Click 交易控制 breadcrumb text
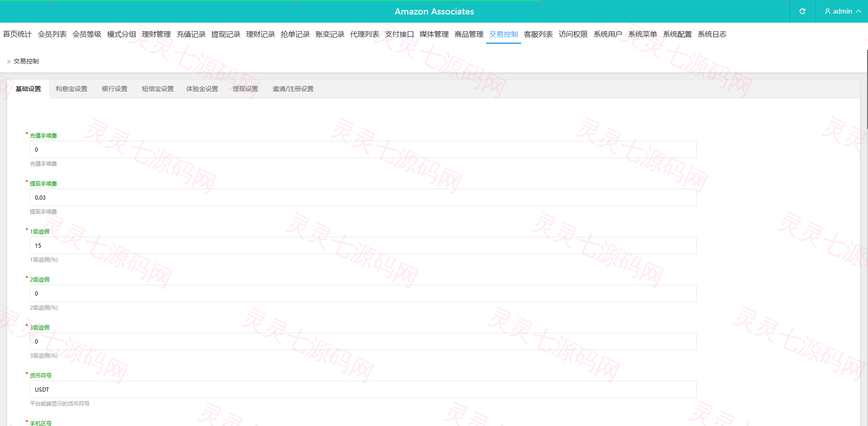The width and height of the screenshot is (868, 426). click(x=26, y=62)
